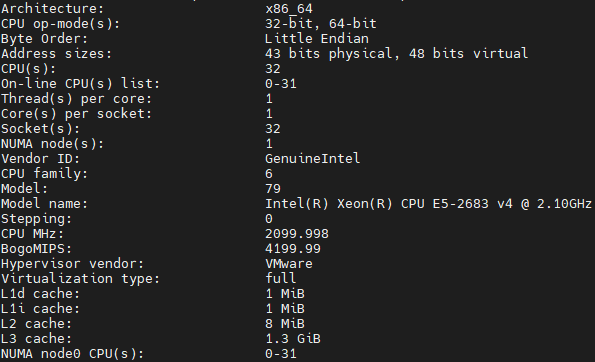This screenshot has width=595, height=362.
Task: Click the 32-bit, 64-bit op-mode value
Action: [x=321, y=24]
